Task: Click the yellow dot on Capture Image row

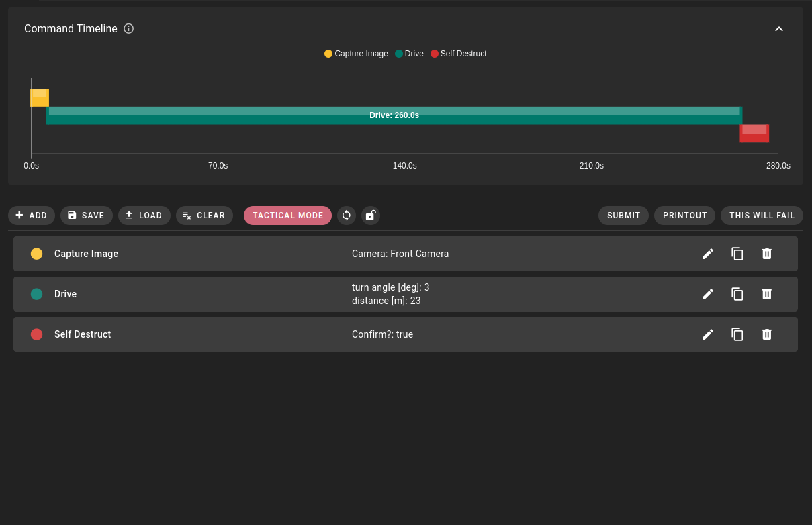Action: coord(37,254)
